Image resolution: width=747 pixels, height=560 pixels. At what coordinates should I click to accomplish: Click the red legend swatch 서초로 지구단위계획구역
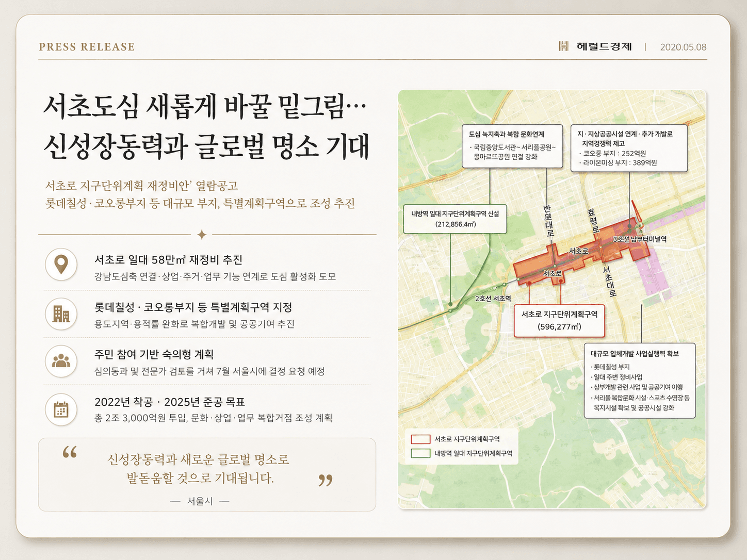[x=420, y=439]
